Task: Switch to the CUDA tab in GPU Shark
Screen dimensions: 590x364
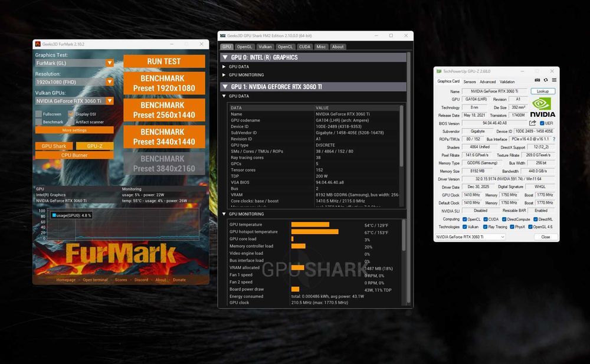Action: pos(304,47)
